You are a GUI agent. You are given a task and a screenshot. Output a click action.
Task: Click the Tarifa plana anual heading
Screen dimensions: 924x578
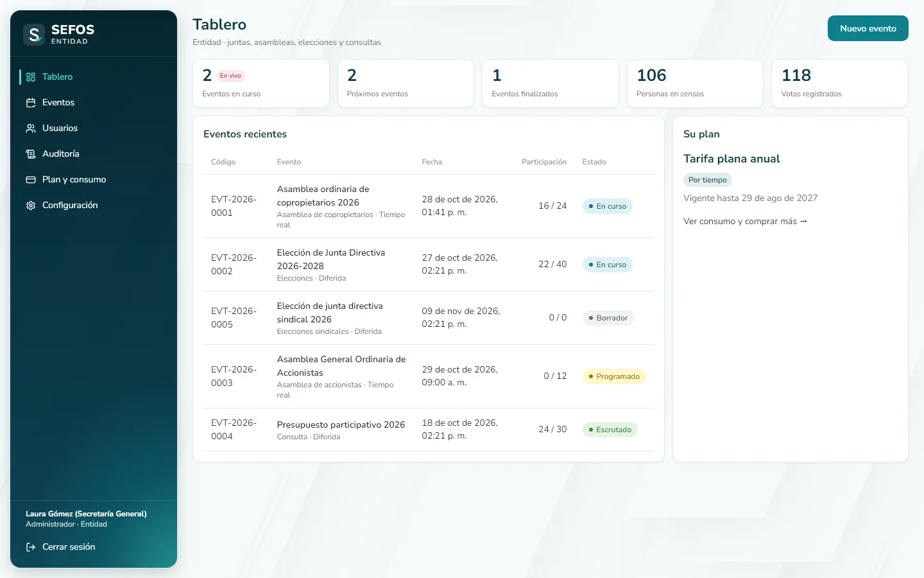coord(732,159)
